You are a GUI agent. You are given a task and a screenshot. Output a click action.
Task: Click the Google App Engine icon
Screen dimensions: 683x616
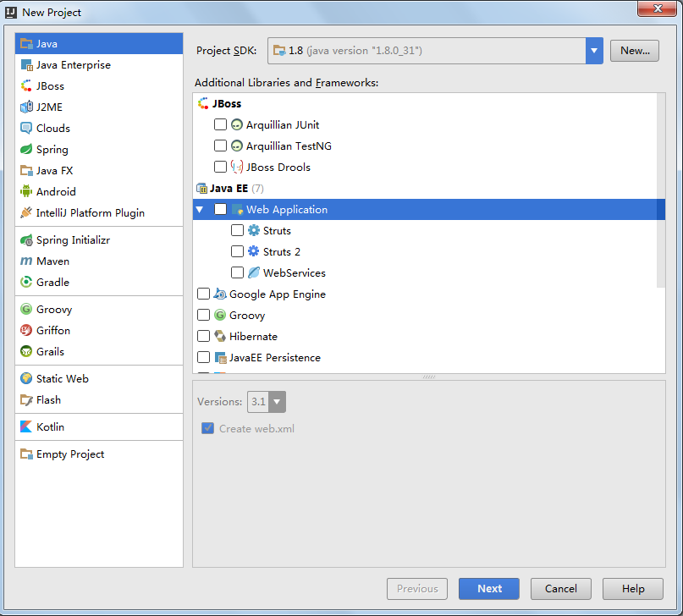tap(220, 294)
